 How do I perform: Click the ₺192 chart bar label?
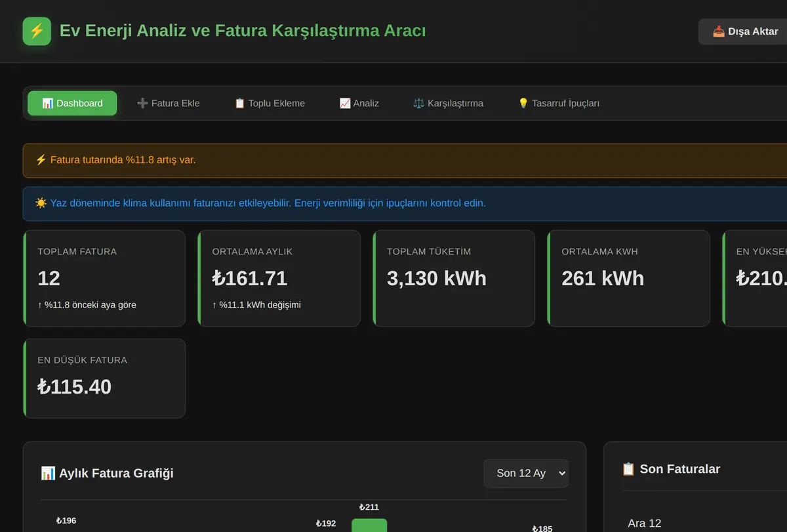(x=326, y=523)
